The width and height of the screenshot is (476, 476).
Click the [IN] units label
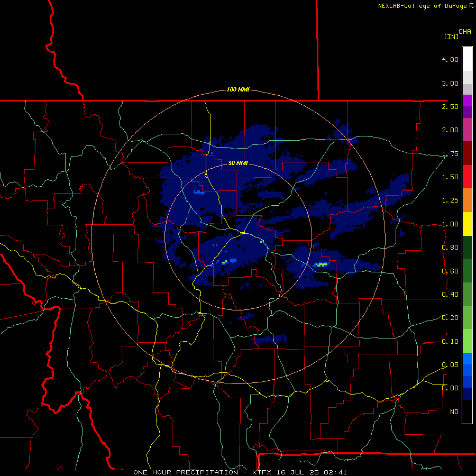click(x=451, y=36)
